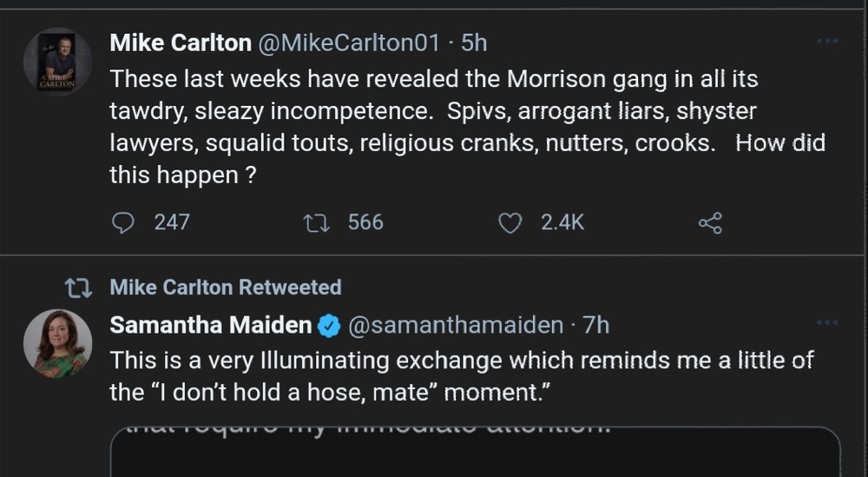Click the Mike Carlton display name
868x477 pixels.
181,43
